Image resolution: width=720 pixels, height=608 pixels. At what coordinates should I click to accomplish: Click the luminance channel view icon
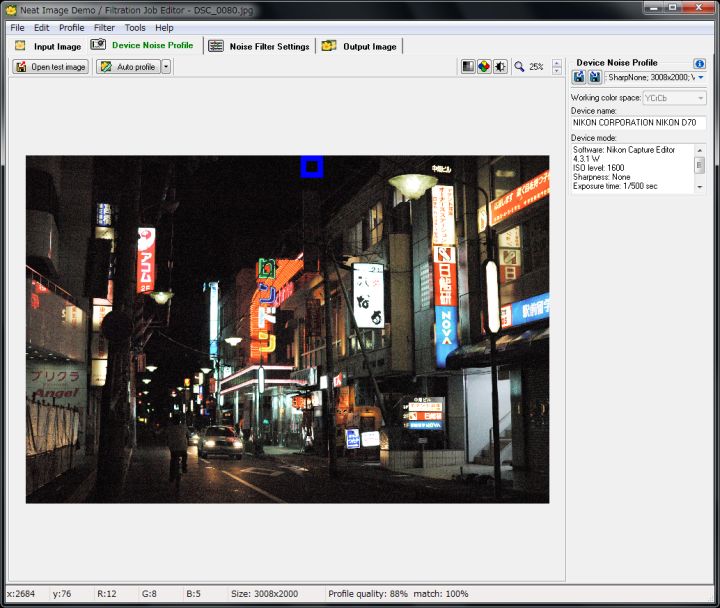click(x=467, y=67)
